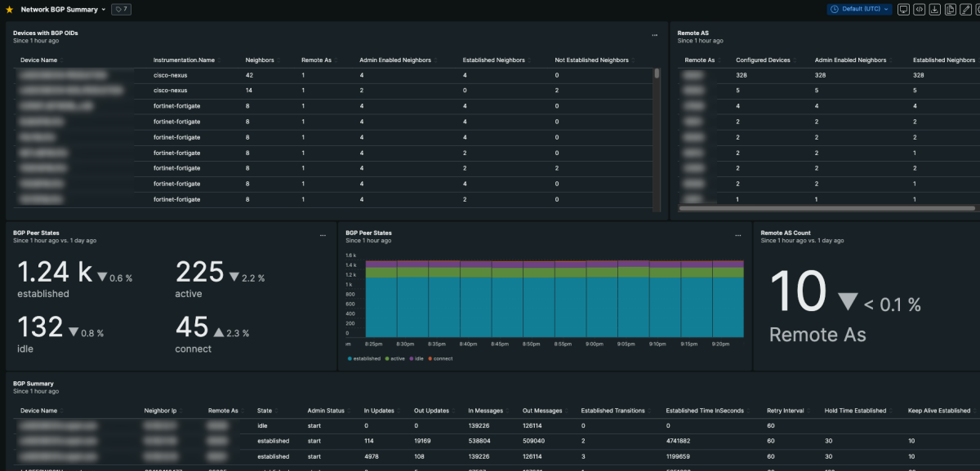Open the Default (UTC) time picker
980x471 pixels.
coord(859,10)
